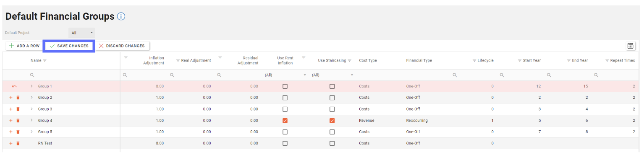The image size is (644, 155).
Task: Open the Name column filter icon
Action: coord(45,60)
